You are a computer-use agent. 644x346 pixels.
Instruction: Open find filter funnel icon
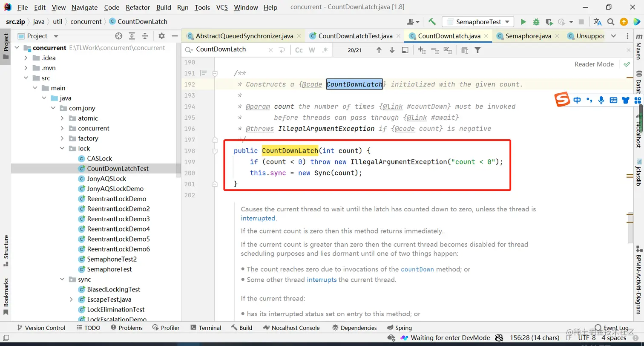pos(477,50)
